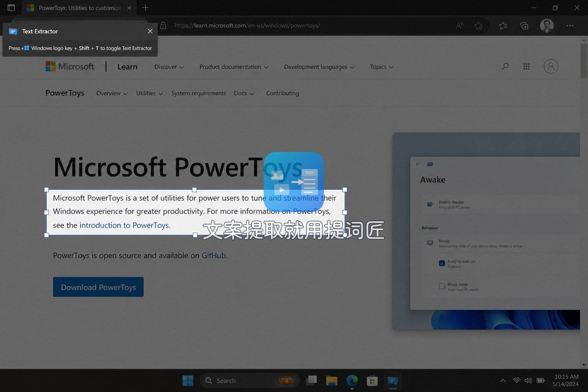Expand Development languages dropdown
The image size is (588, 392).
click(x=319, y=67)
